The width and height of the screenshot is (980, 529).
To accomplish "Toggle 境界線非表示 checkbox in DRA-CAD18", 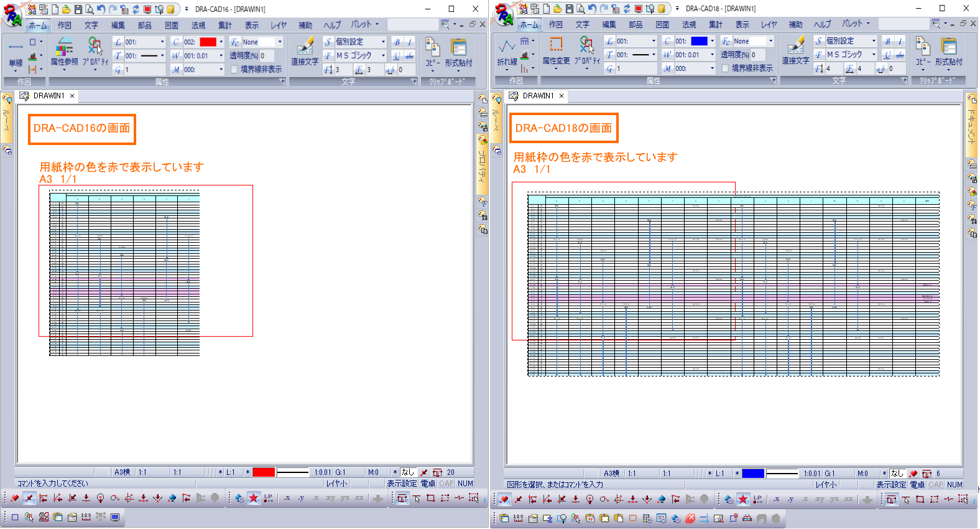I will (x=725, y=68).
